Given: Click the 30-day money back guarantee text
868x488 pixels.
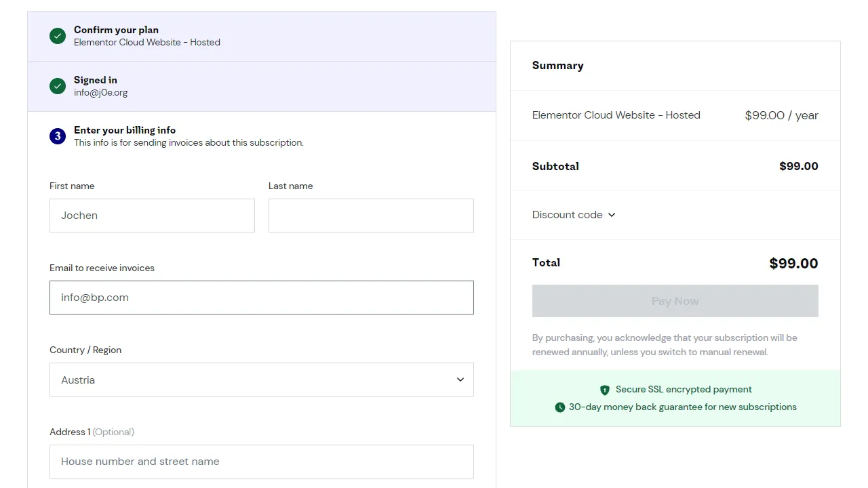Looking at the screenshot, I should pos(683,407).
